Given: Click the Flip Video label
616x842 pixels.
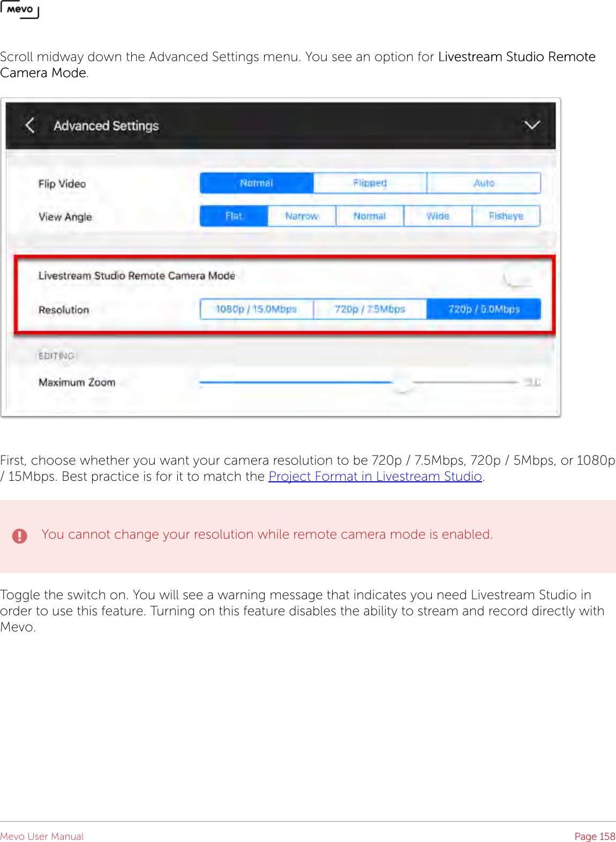Looking at the screenshot, I should [x=62, y=184].
